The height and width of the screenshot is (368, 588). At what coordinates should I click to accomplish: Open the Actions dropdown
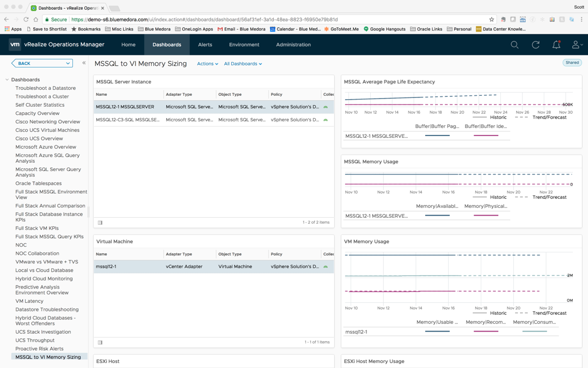coord(207,64)
